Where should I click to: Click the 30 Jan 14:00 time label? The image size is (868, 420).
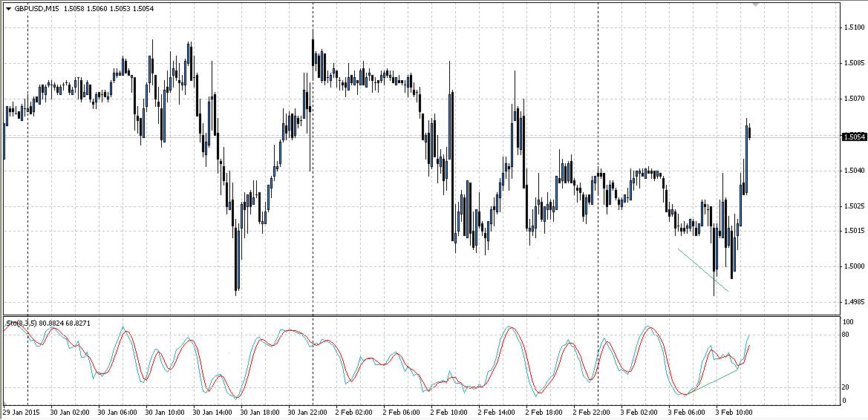click(212, 413)
